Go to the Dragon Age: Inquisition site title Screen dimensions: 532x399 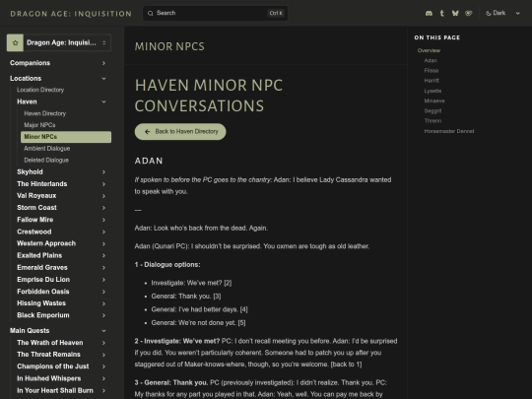tap(71, 14)
